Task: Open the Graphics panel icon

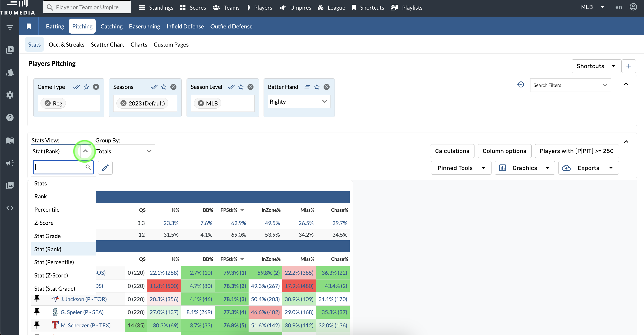Action: tap(502, 168)
